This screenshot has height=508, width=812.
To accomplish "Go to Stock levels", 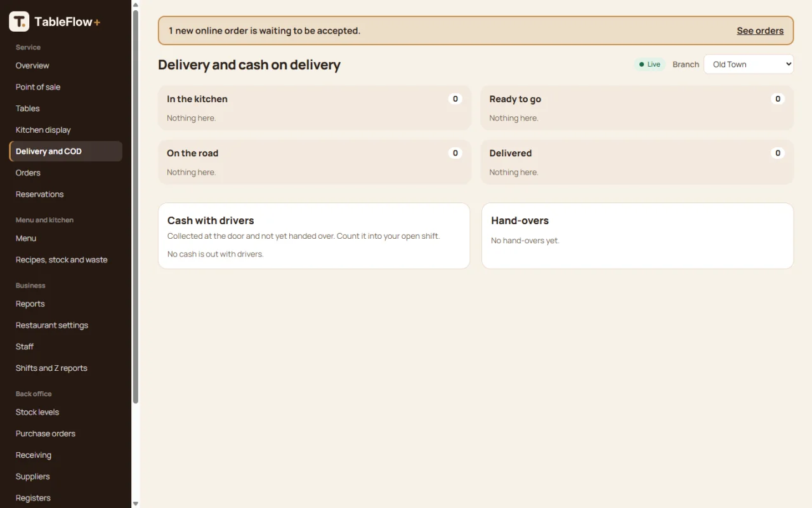I will (65, 412).
